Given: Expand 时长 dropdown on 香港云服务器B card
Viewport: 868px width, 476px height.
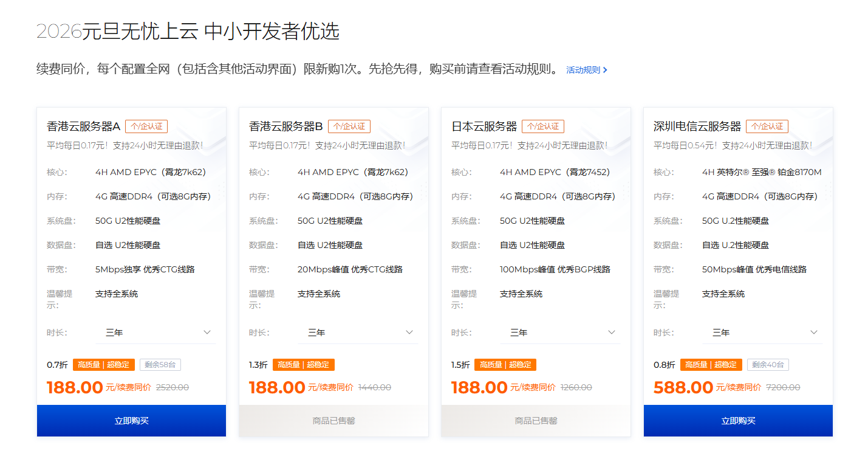Looking at the screenshot, I should pyautogui.click(x=358, y=333).
